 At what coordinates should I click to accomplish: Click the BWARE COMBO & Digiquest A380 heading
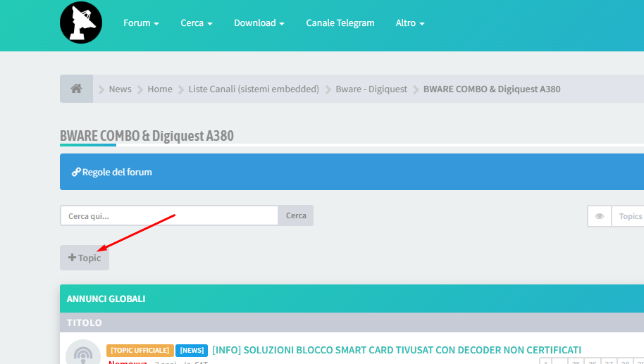tap(147, 136)
